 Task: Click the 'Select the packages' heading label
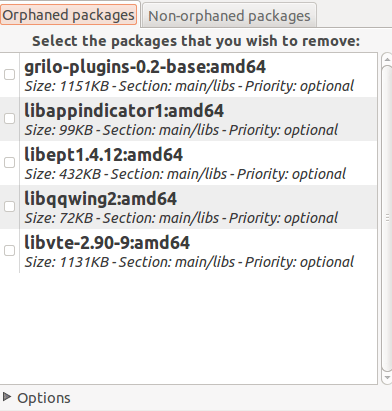tap(196, 41)
